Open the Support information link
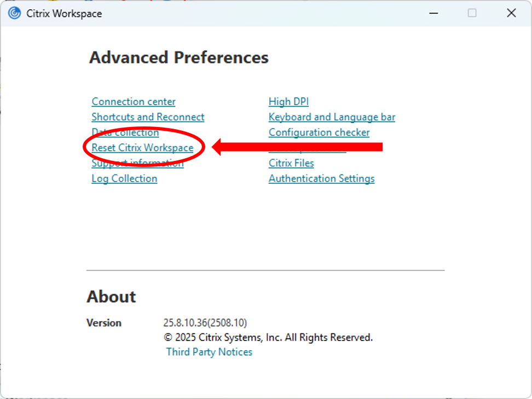The image size is (532, 399). [x=137, y=163]
